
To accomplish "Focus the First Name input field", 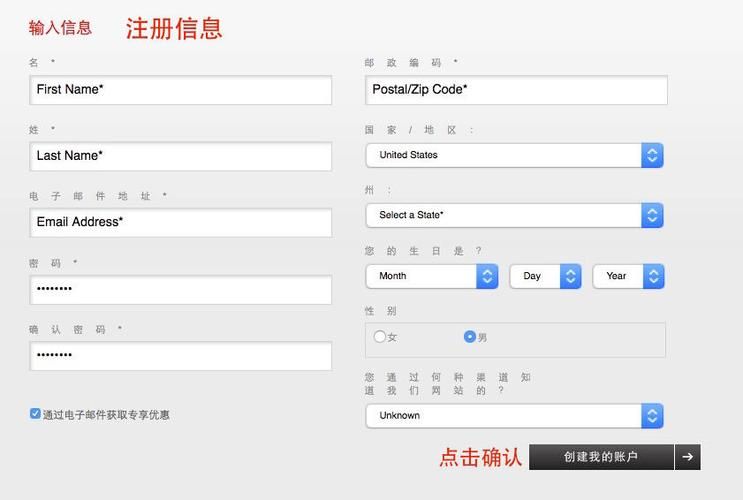I will pyautogui.click(x=180, y=90).
